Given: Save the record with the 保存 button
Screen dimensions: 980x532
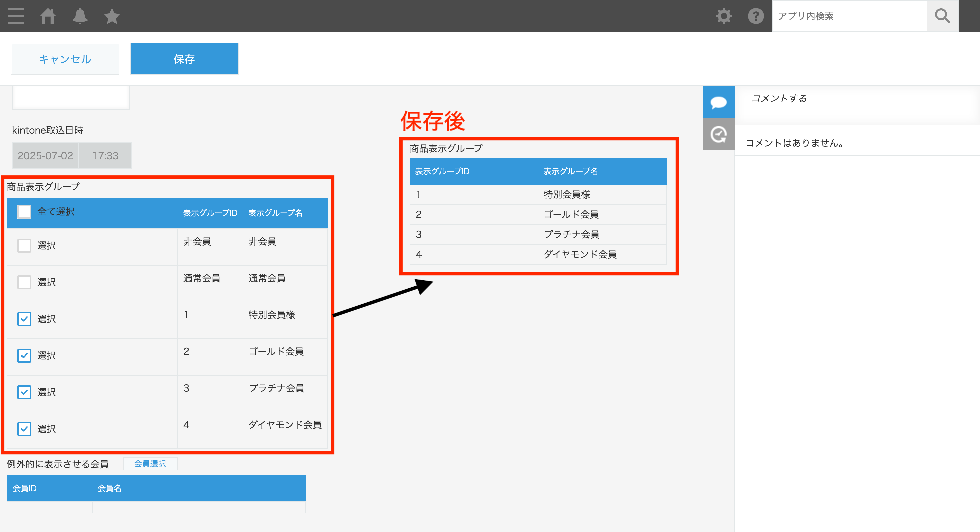Looking at the screenshot, I should [x=184, y=59].
